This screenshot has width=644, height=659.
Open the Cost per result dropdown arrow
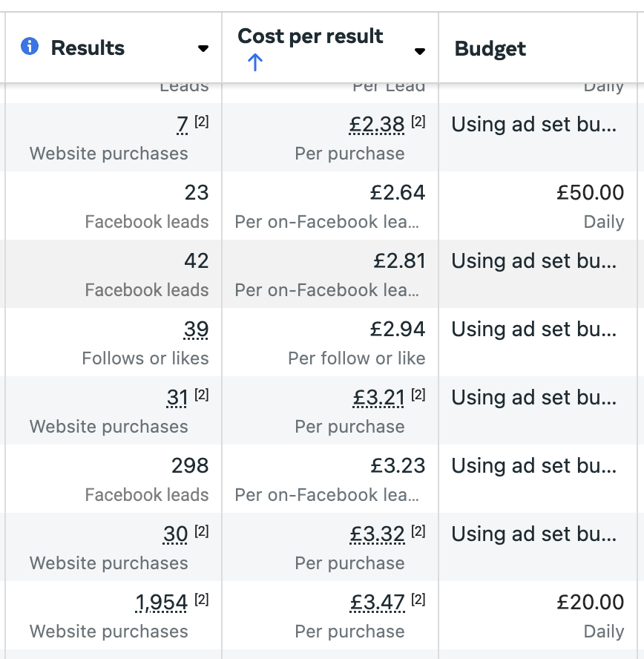[419, 51]
